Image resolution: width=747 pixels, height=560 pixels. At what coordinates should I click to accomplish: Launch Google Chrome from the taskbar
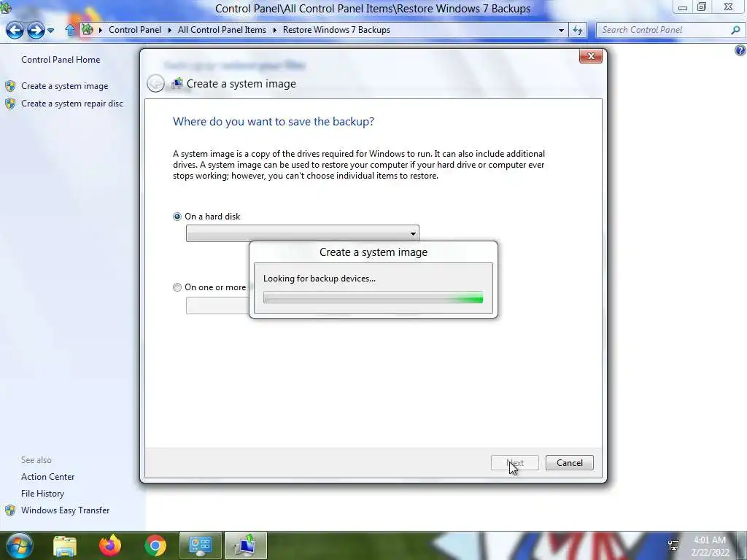point(155,546)
